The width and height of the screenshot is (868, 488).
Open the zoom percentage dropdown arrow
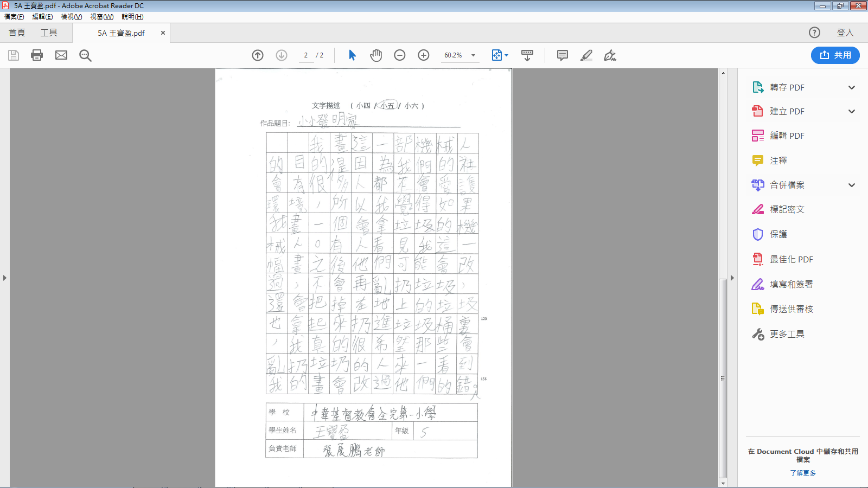474,55
